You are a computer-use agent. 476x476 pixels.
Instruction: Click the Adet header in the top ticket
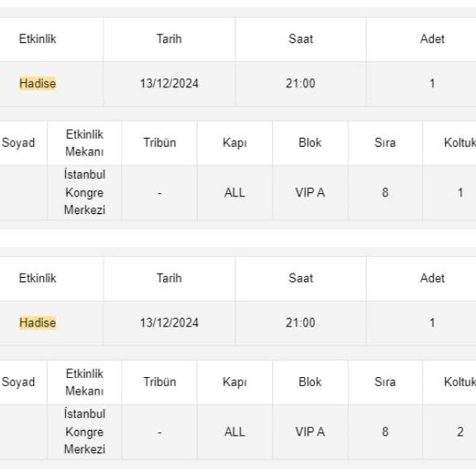click(432, 38)
